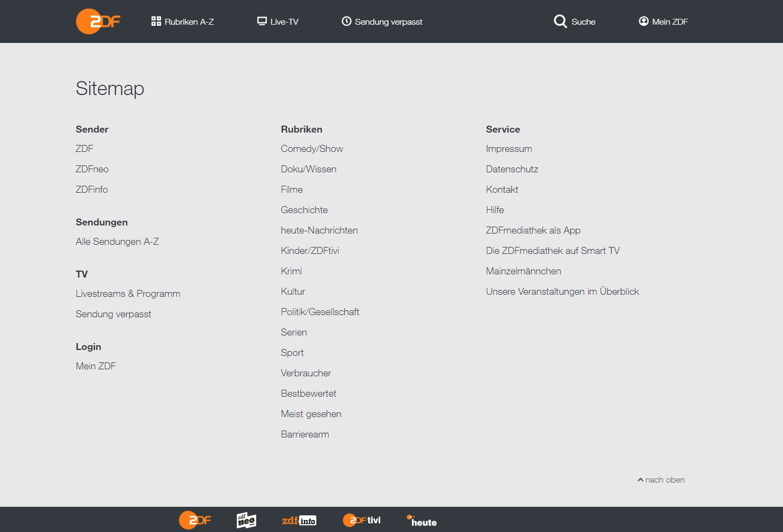The width and height of the screenshot is (783, 532).
Task: Click the Service section heading
Action: 503,129
